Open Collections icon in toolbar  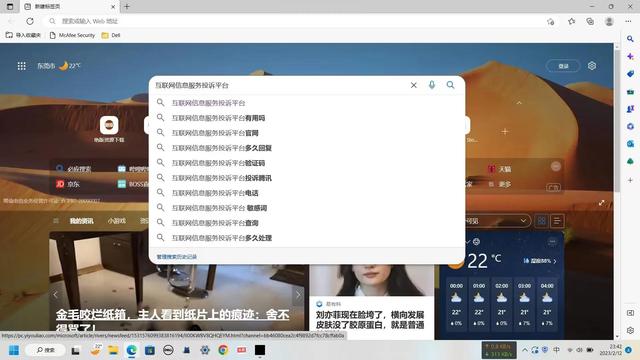(x=590, y=21)
